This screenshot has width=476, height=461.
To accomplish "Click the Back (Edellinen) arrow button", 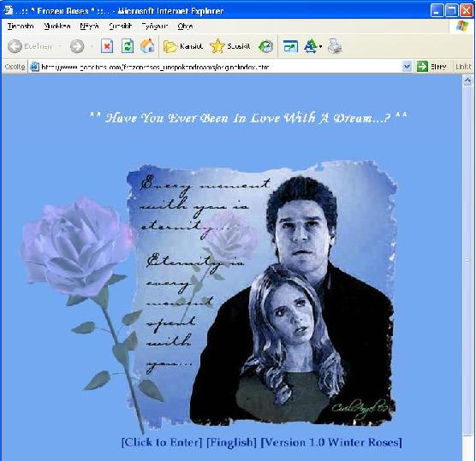I will click(30, 46).
